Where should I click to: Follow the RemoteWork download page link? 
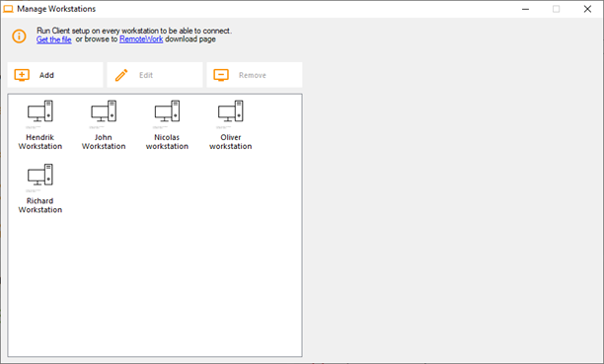141,38
